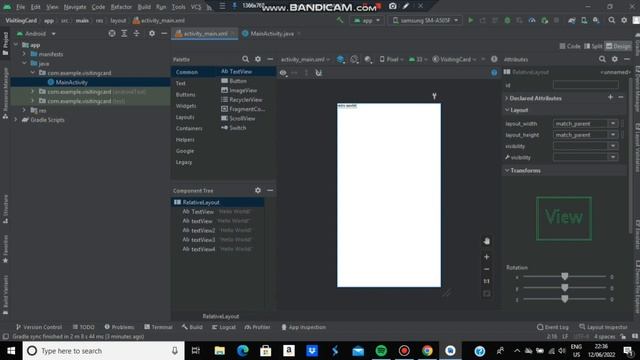Adjust the rotation y slider
Viewport: 640px width, 360px height.
pyautogui.click(x=564, y=288)
